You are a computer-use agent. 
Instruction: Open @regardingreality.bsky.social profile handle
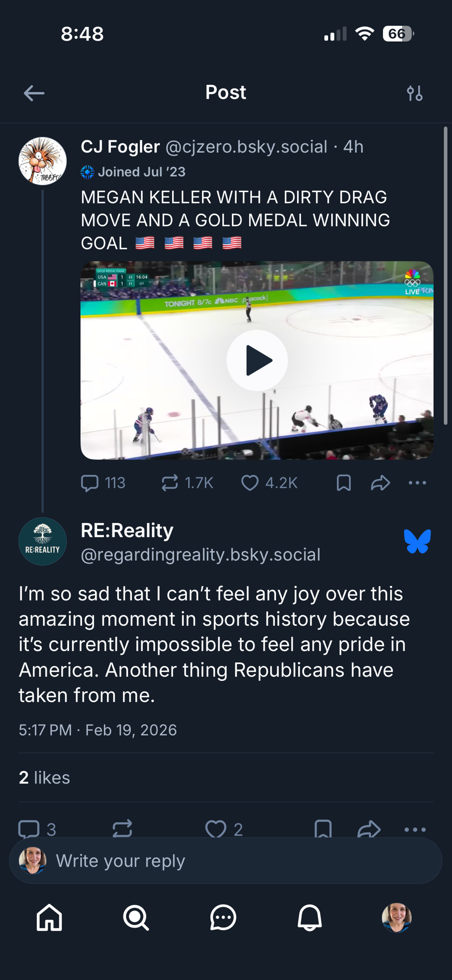pos(201,555)
